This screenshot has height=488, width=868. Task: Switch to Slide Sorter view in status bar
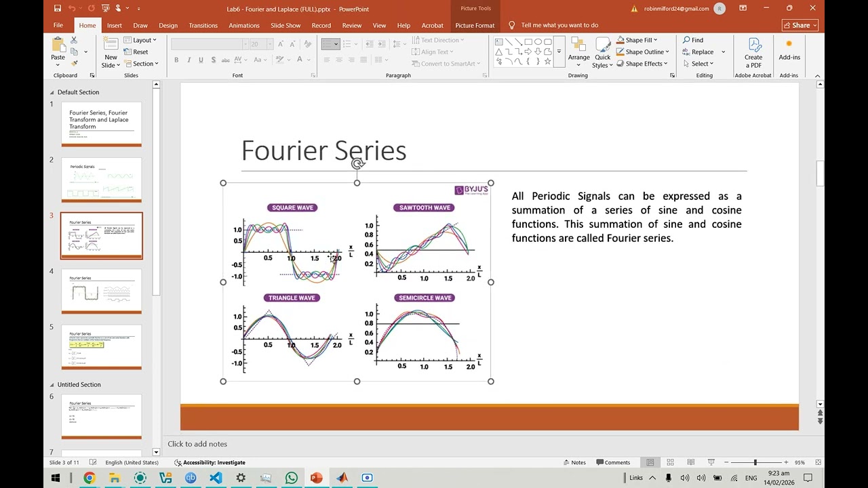670,462
